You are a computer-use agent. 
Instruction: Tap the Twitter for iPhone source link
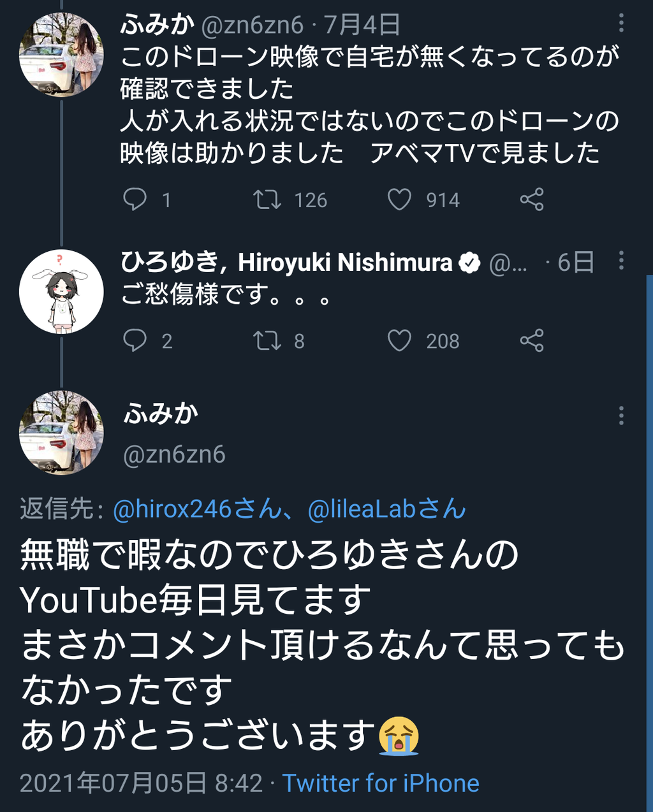tap(381, 783)
